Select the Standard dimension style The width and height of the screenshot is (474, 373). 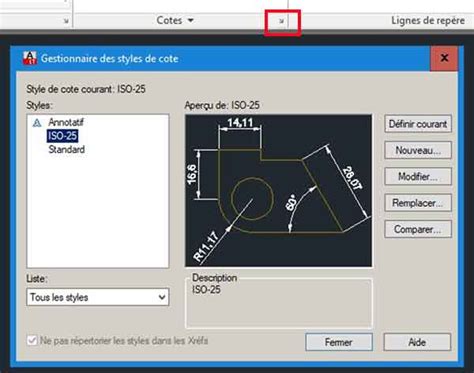tap(66, 149)
